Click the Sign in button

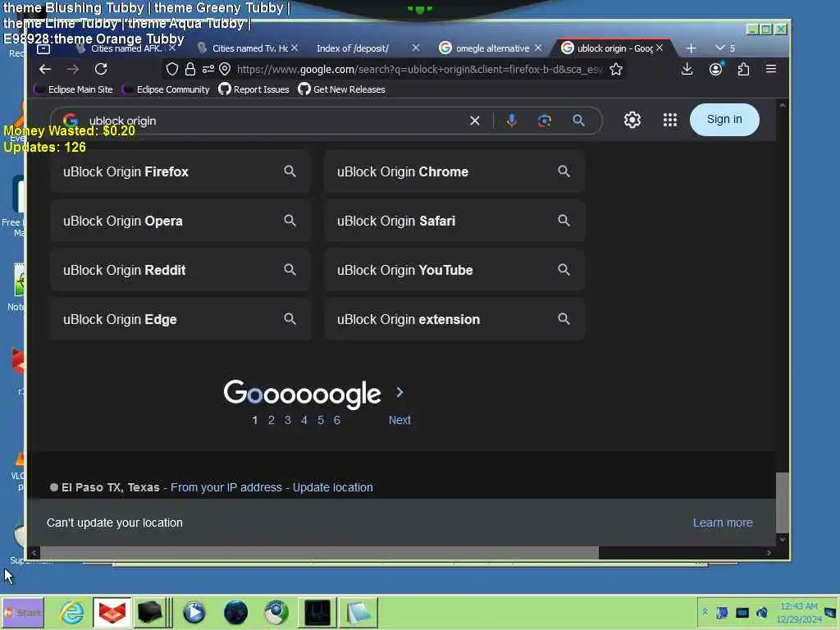pyautogui.click(x=724, y=120)
